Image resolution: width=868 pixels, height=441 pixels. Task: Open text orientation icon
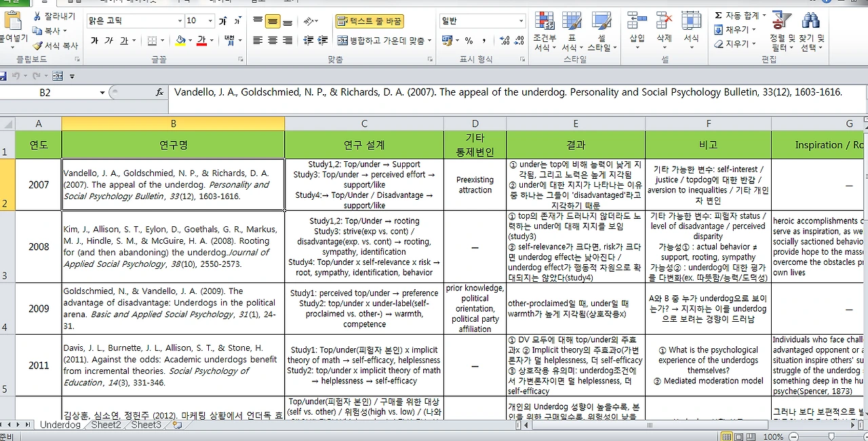(x=309, y=22)
